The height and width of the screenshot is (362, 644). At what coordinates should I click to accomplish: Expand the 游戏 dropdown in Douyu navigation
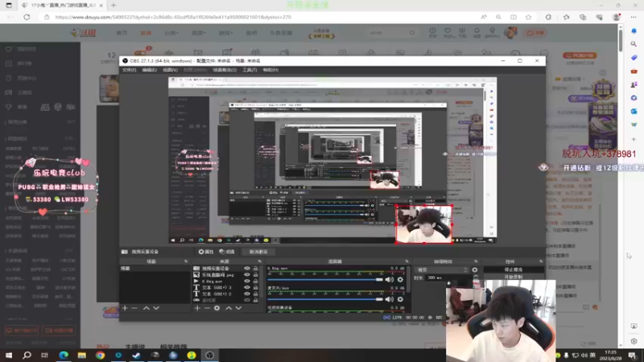[225, 33]
